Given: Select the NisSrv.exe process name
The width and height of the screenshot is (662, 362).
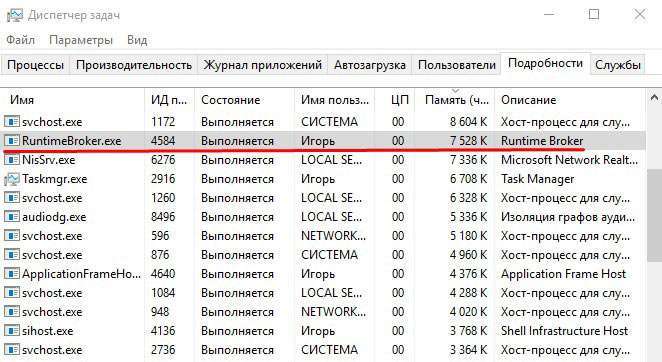Looking at the screenshot, I should (49, 160).
